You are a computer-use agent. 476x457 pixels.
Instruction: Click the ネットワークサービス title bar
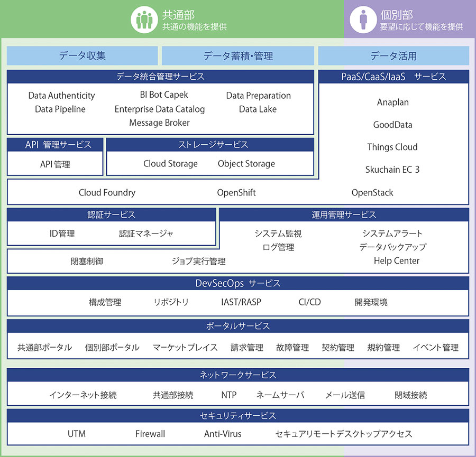click(x=238, y=375)
